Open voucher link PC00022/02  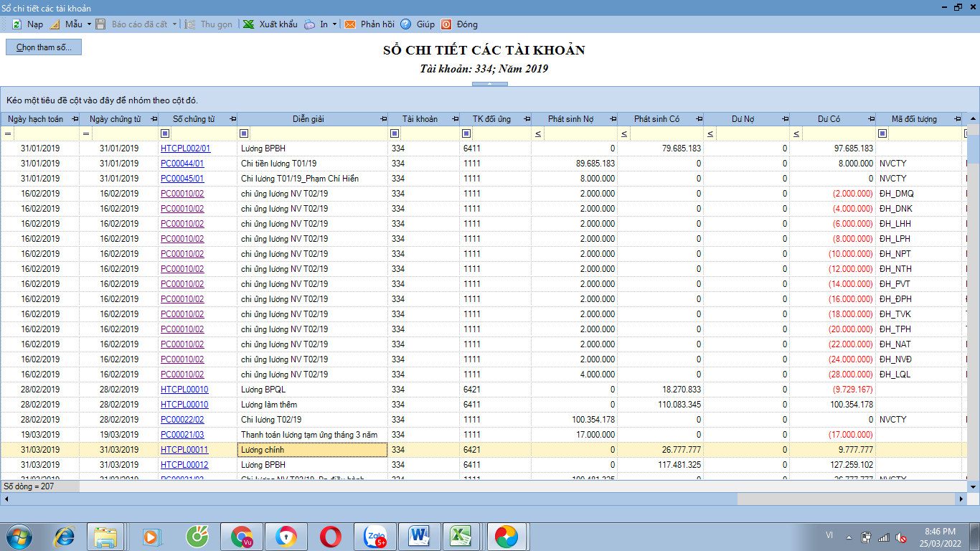(182, 420)
